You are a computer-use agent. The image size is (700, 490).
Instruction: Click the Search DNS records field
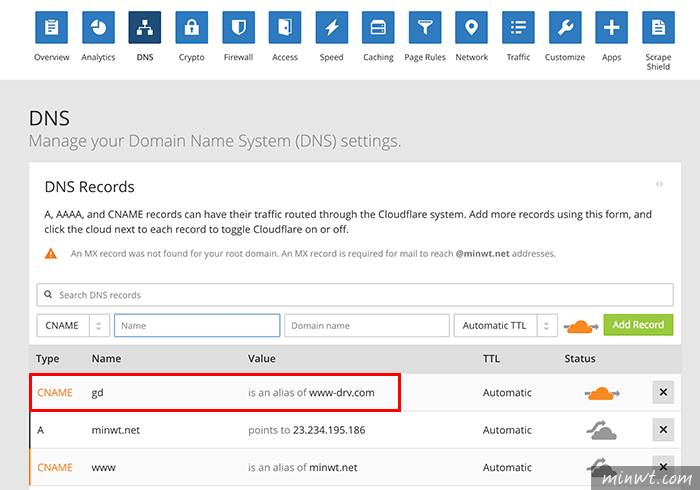coord(355,295)
